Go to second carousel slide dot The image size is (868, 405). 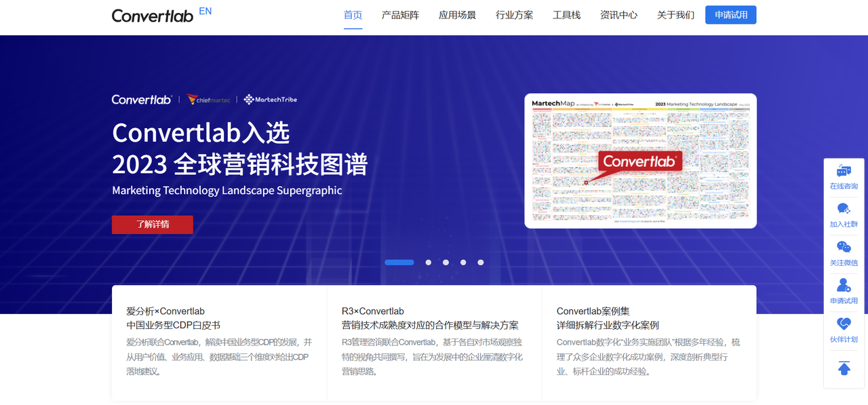click(429, 263)
